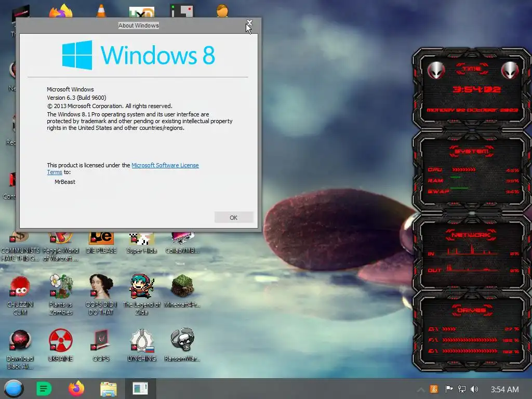Image resolution: width=532 pixels, height=399 pixels.
Task: Click the blue orb Start button
Action: (x=14, y=389)
